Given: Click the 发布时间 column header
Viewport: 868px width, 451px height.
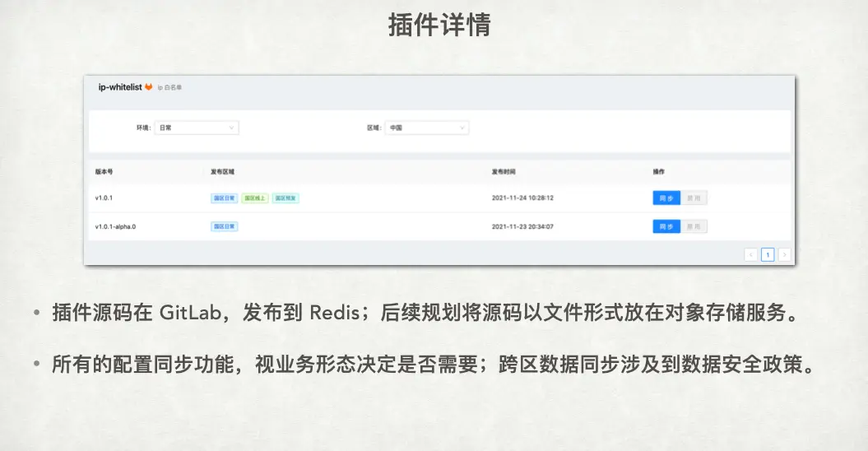Looking at the screenshot, I should (x=504, y=172).
